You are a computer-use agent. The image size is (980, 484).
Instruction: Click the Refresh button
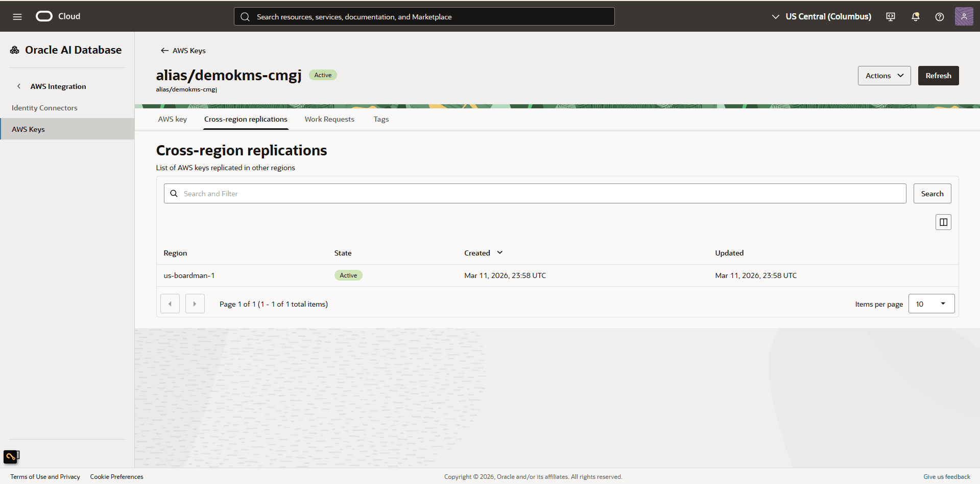point(938,75)
